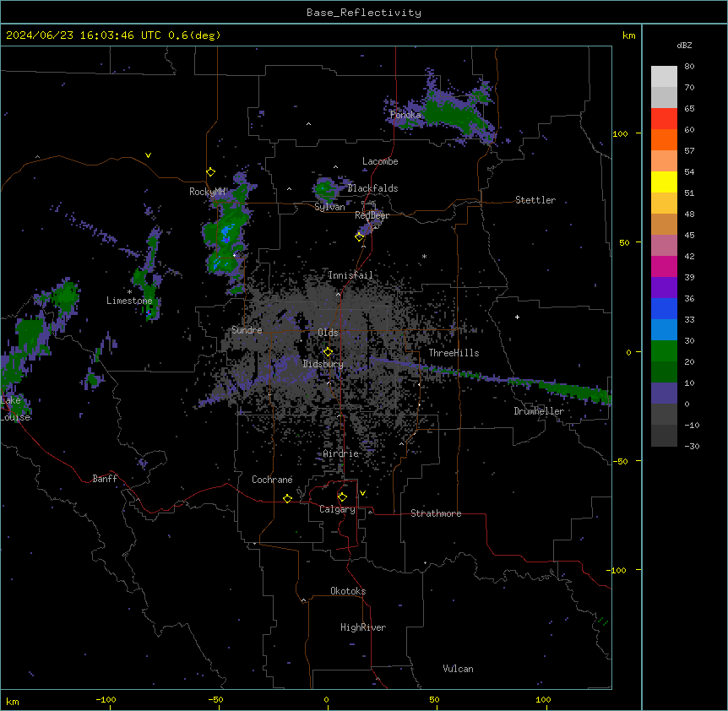Click the dBZ legend heading

pyautogui.click(x=684, y=45)
